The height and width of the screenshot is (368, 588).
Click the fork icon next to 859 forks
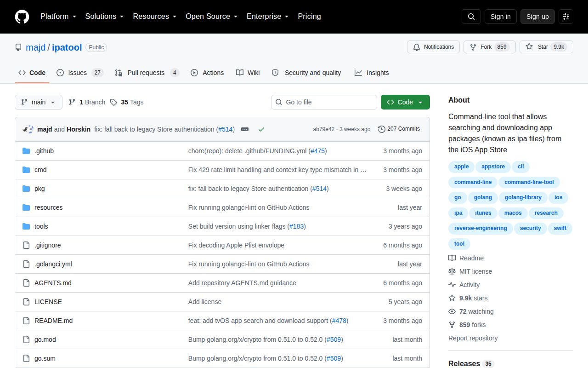pyautogui.click(x=452, y=325)
